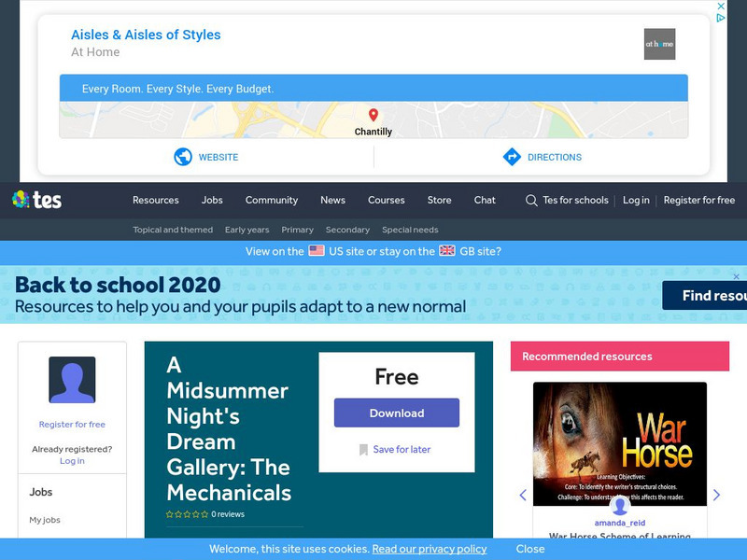
Task: Select Special needs subcategory
Action: 410,230
